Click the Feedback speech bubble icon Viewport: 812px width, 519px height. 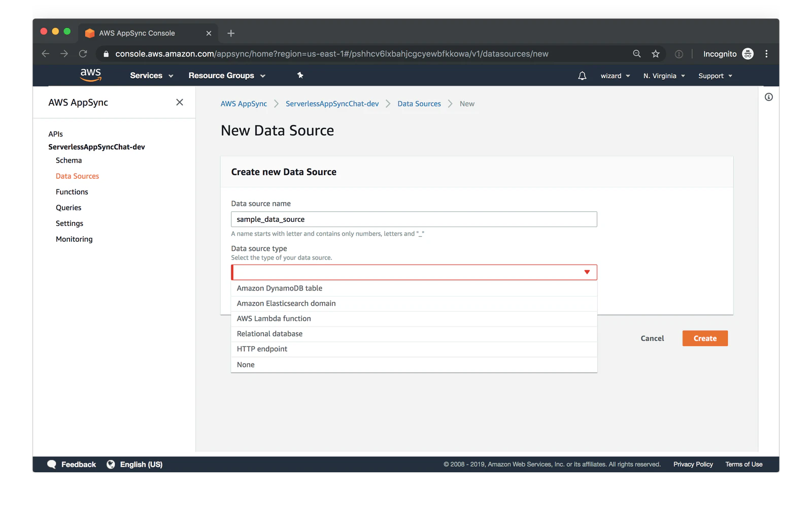[x=52, y=464]
